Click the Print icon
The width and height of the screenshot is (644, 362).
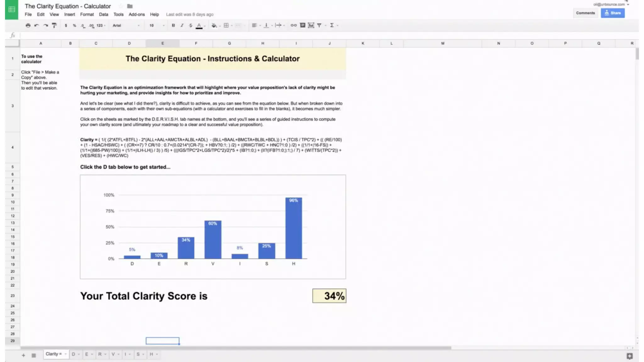(x=28, y=25)
